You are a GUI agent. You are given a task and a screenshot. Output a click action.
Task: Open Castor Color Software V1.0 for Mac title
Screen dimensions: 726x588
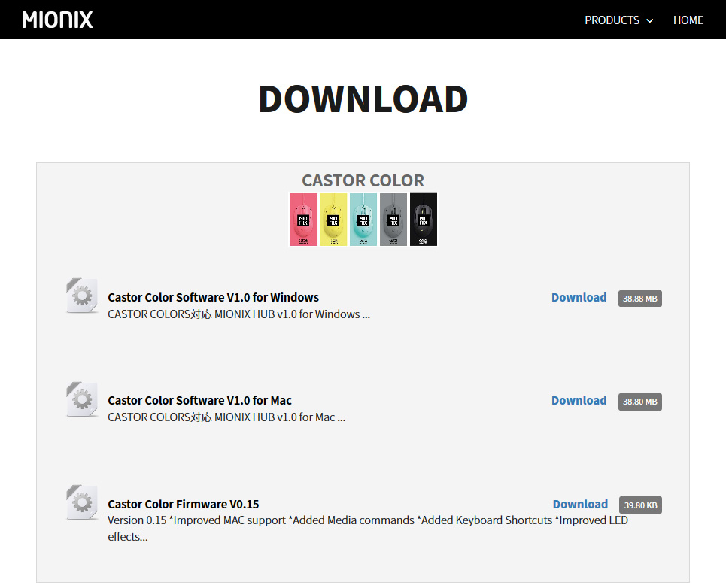[199, 401]
